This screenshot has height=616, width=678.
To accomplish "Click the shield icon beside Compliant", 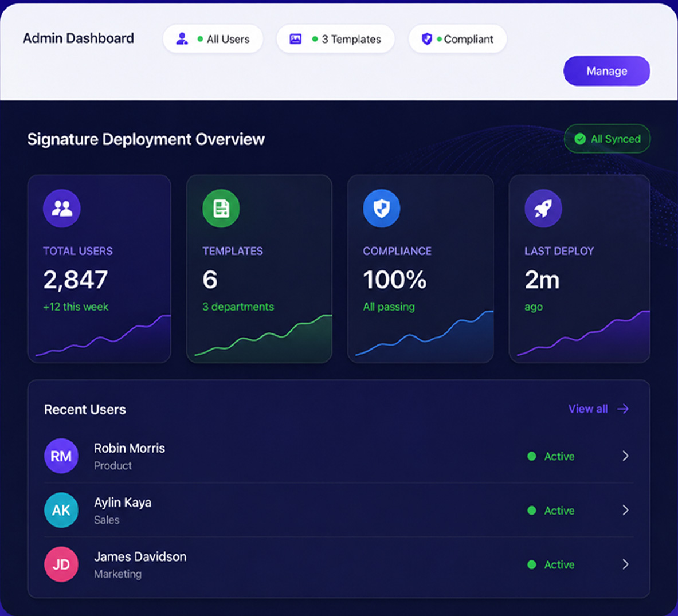I will tap(427, 39).
